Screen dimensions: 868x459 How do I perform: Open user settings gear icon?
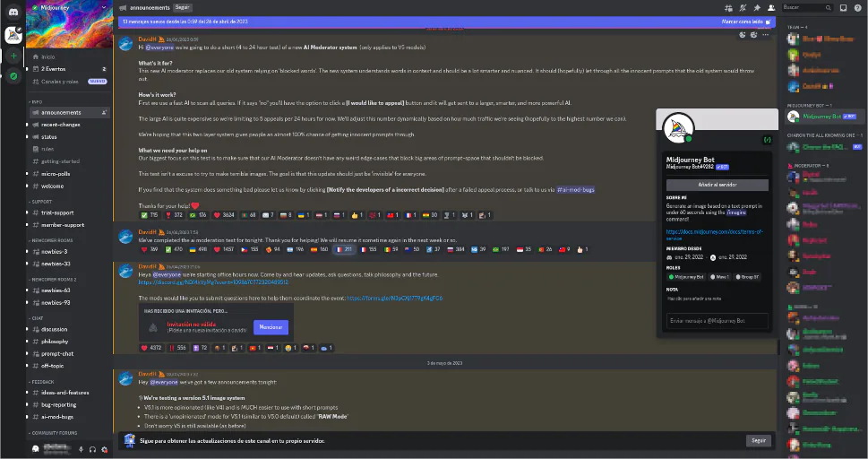click(104, 449)
